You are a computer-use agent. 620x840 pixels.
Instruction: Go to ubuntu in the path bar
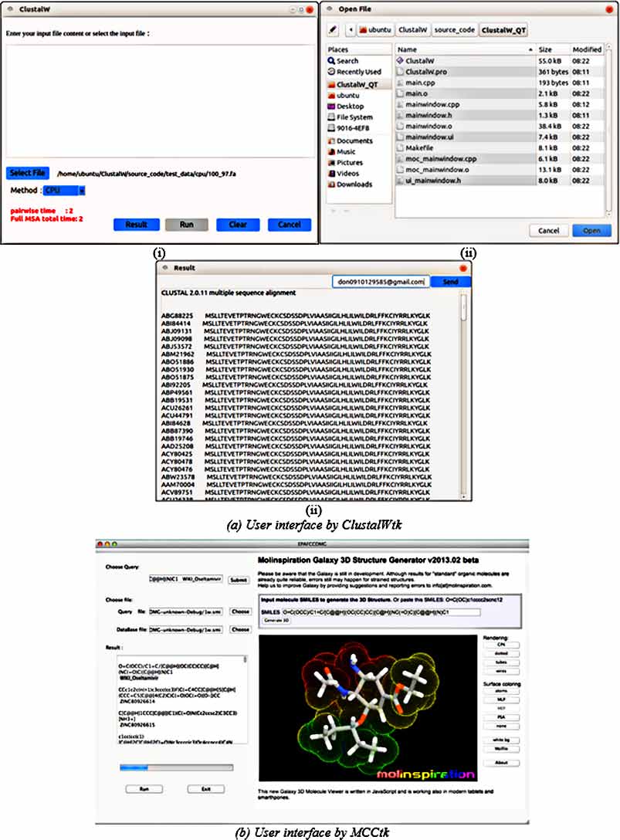click(x=375, y=30)
